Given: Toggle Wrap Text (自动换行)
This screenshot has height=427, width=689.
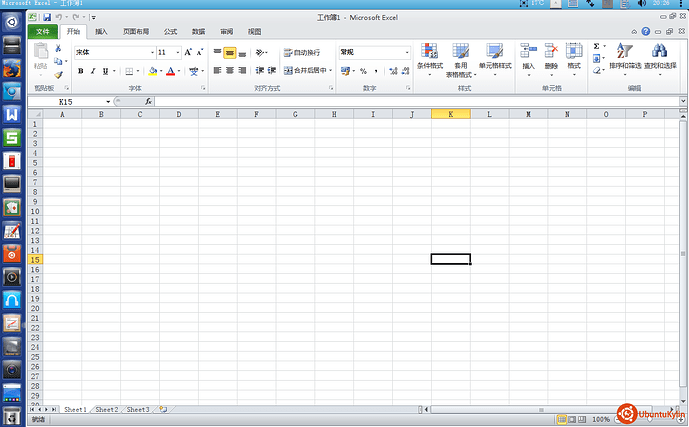Looking at the screenshot, I should coord(301,52).
